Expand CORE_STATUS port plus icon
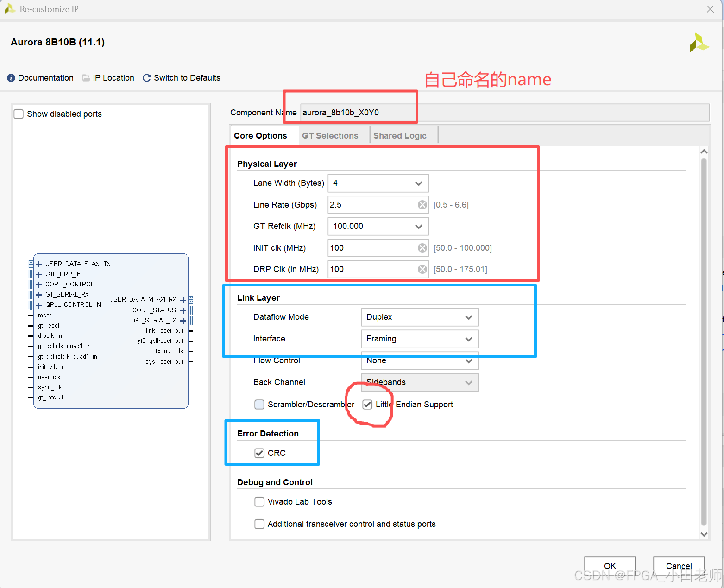Viewport: 724px width, 588px height. 183,310
